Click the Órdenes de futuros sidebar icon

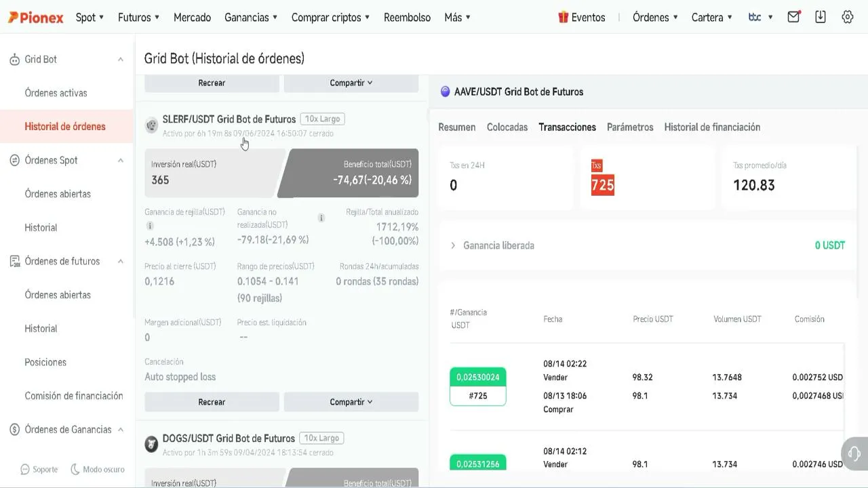pyautogui.click(x=14, y=262)
